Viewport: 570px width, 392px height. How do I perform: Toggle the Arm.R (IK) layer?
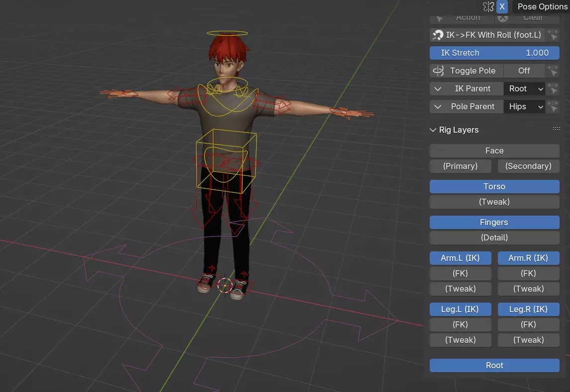click(528, 258)
